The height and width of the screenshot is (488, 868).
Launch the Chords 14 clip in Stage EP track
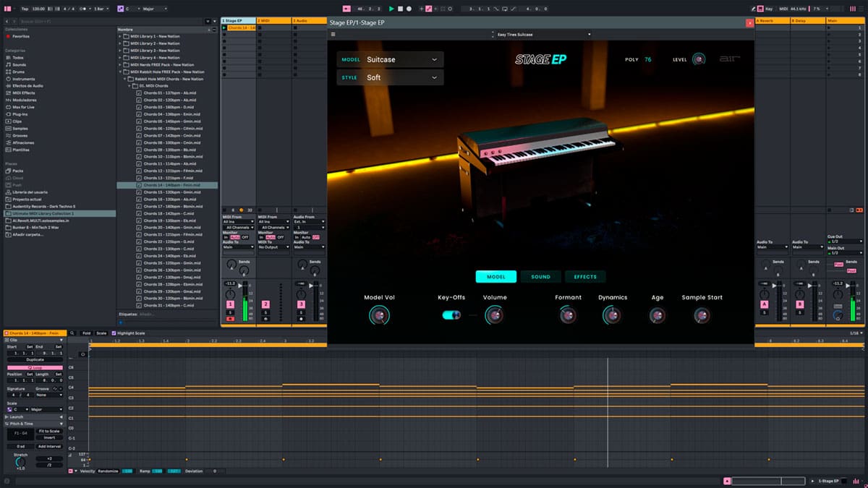click(x=224, y=27)
